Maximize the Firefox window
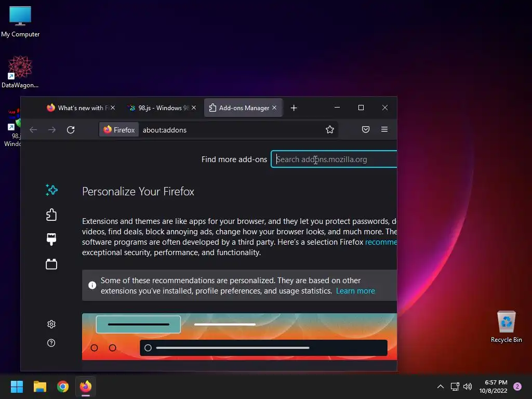The image size is (532, 399). click(361, 108)
